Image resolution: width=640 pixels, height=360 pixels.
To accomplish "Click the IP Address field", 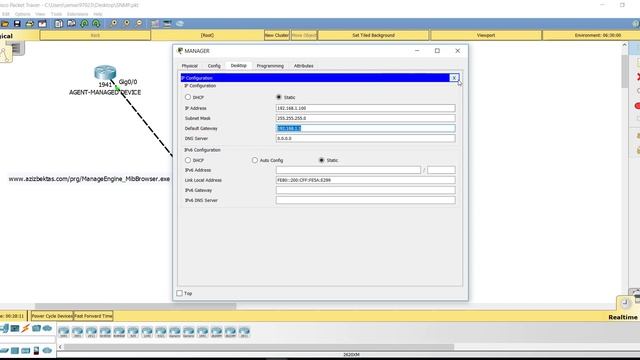I will click(x=365, y=108).
